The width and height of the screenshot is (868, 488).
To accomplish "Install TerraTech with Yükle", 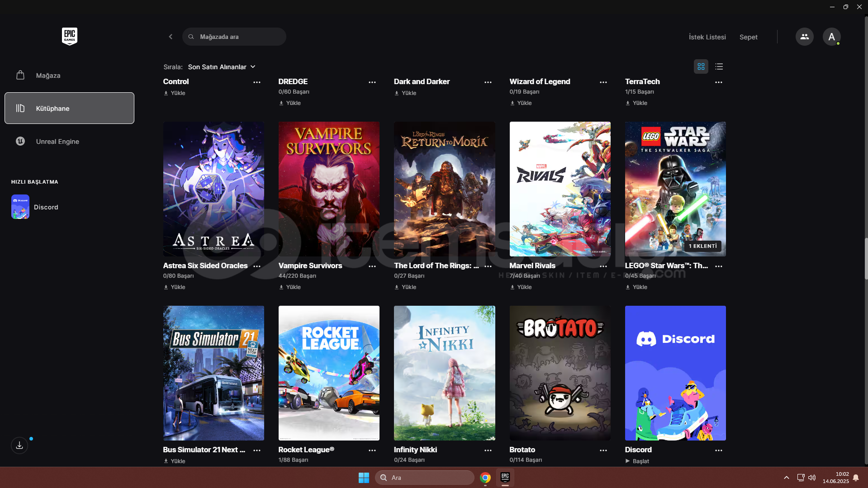I will (x=636, y=103).
